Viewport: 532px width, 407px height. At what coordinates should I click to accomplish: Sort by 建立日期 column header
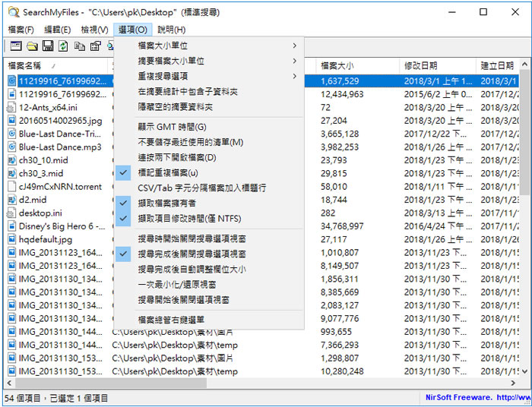497,66
